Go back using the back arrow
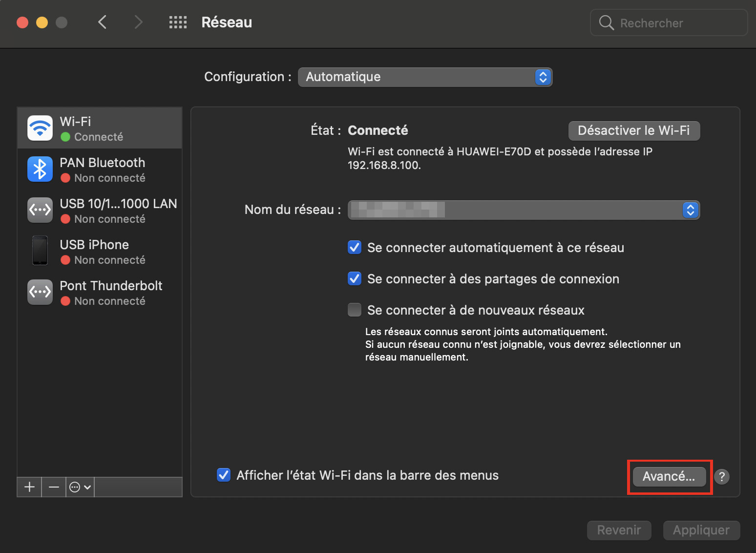The width and height of the screenshot is (756, 553). tap(102, 22)
